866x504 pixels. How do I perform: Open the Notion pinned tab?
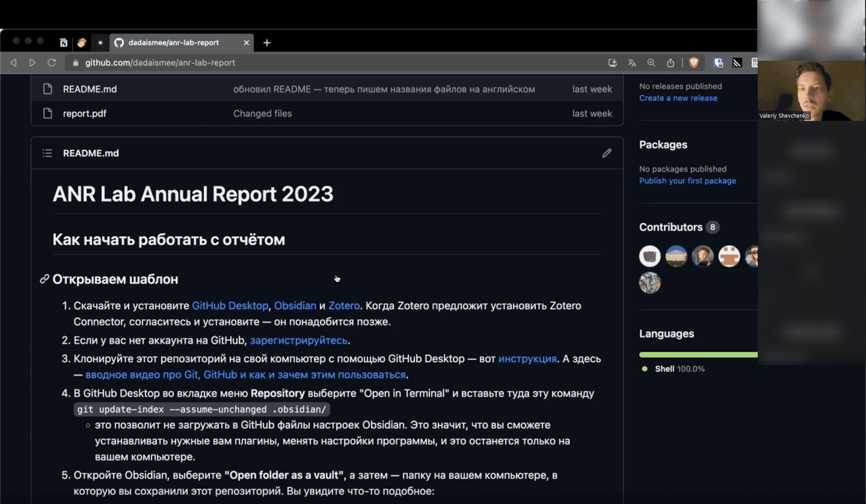[x=63, y=43]
